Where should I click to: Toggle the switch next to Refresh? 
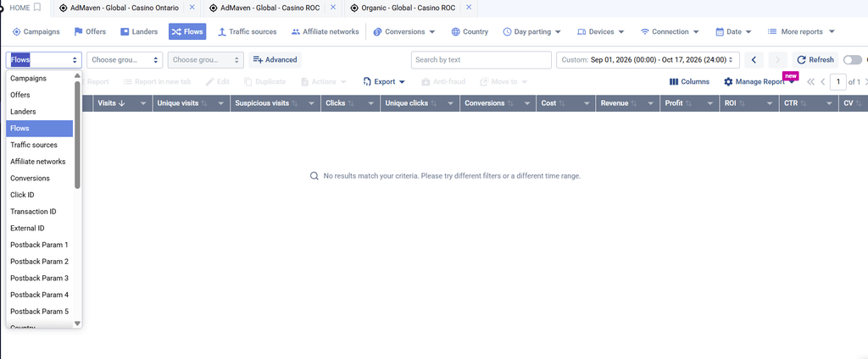(x=853, y=60)
